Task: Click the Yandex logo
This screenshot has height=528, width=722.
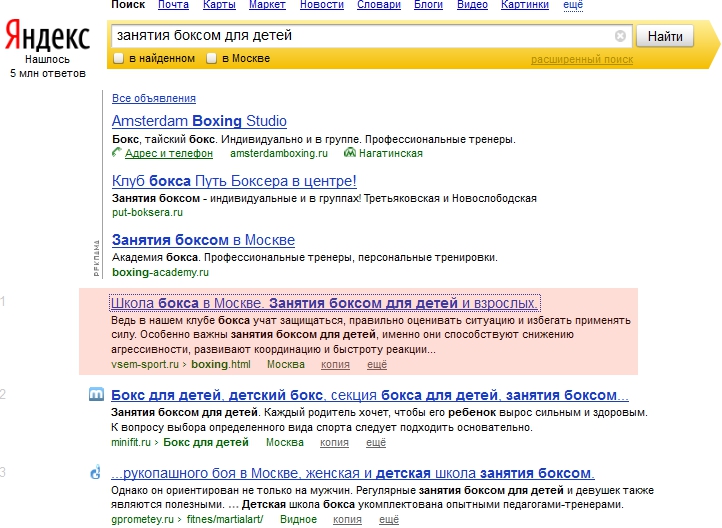Action: (47, 35)
